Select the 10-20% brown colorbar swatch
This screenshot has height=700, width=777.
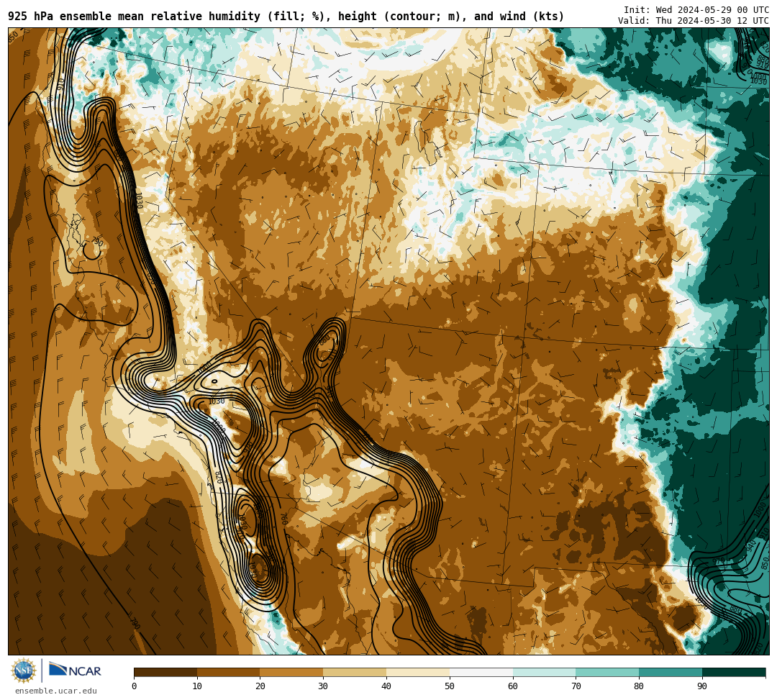coord(229,672)
